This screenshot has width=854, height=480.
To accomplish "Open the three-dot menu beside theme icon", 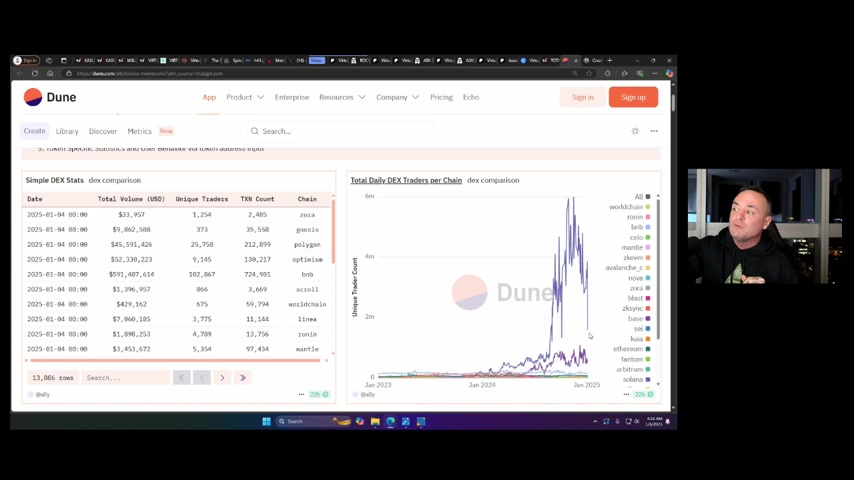I will click(x=654, y=131).
